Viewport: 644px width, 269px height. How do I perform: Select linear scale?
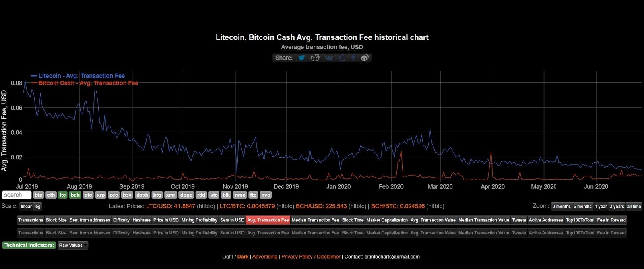[x=26, y=206]
